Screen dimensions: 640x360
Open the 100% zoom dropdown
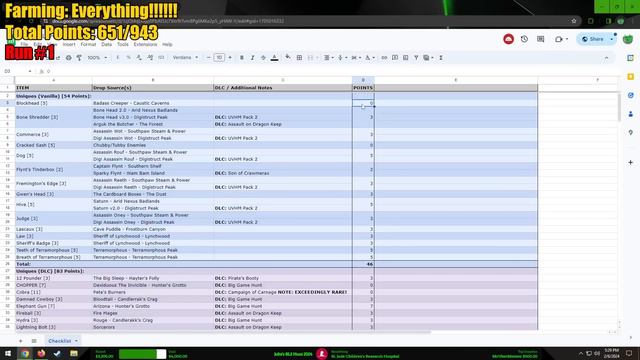(97, 58)
